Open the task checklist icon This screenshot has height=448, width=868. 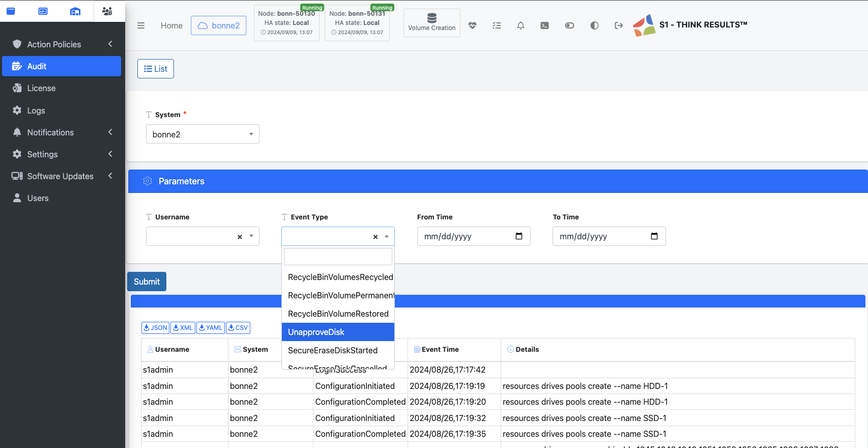(x=497, y=25)
